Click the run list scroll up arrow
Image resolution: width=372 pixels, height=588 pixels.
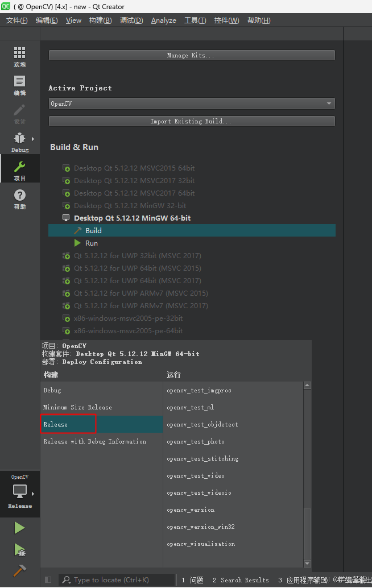307,385
